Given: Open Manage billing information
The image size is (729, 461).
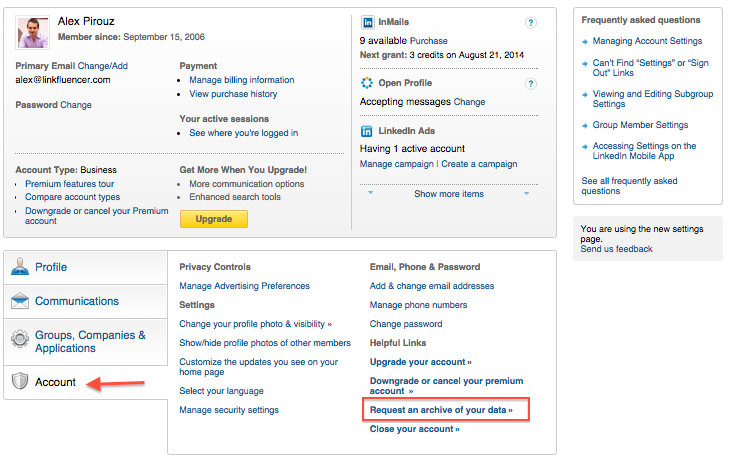Looking at the screenshot, I should (x=242, y=80).
